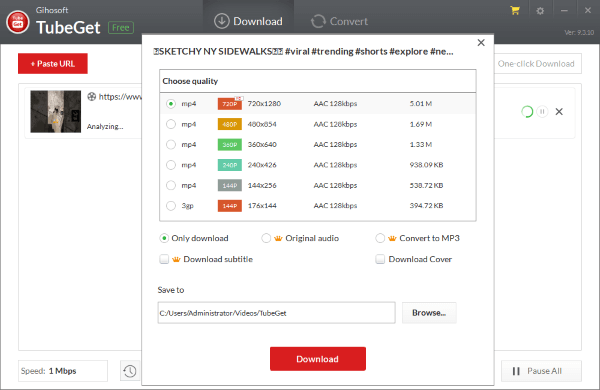Click the 1.69 M file size text
This screenshot has width=600, height=390.
(x=421, y=124)
